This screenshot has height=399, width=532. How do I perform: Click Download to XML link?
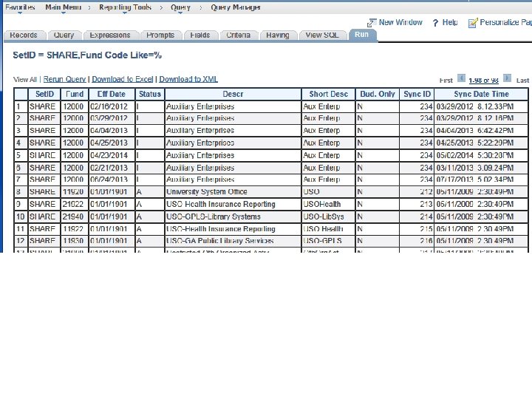(188, 79)
